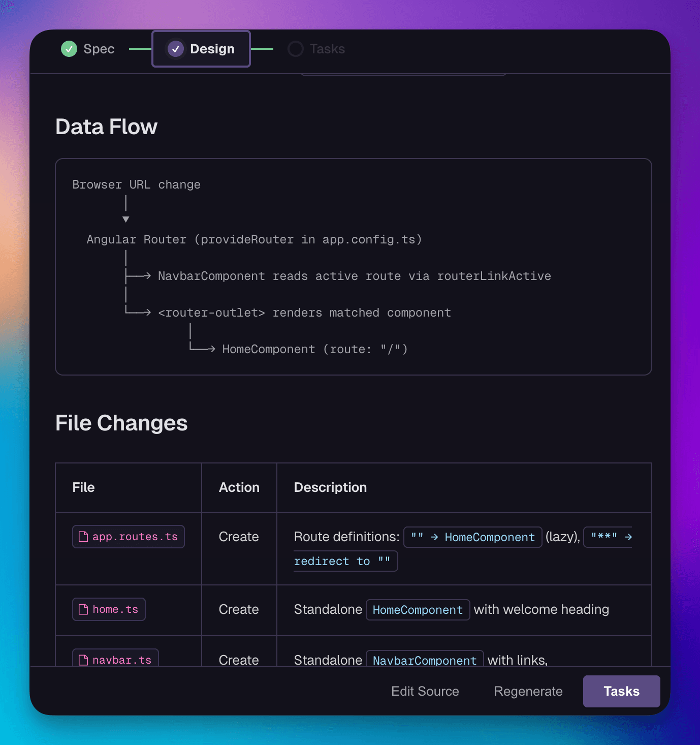Viewport: 700px width, 745px height.
Task: Click the arrow icon in the wildcard "**" chip
Action: 628,537
